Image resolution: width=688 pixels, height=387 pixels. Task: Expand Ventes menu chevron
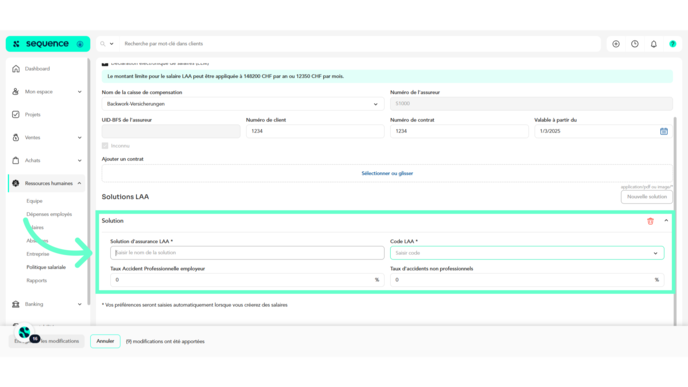[x=79, y=138]
